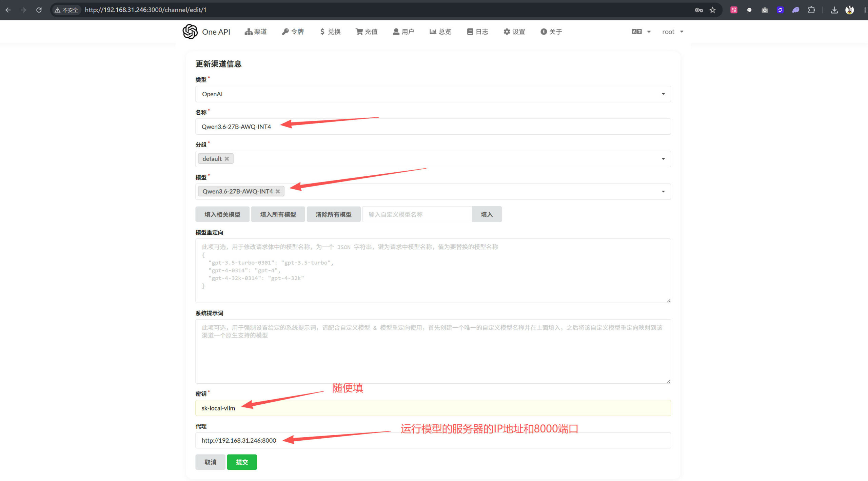
Task: Open the saved passwords key icon
Action: click(x=698, y=10)
